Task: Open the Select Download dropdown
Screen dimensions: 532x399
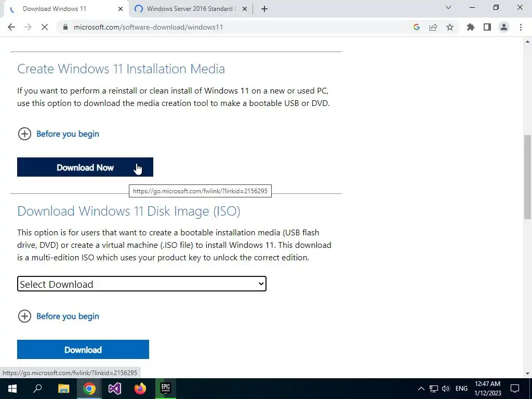Action: coord(142,284)
